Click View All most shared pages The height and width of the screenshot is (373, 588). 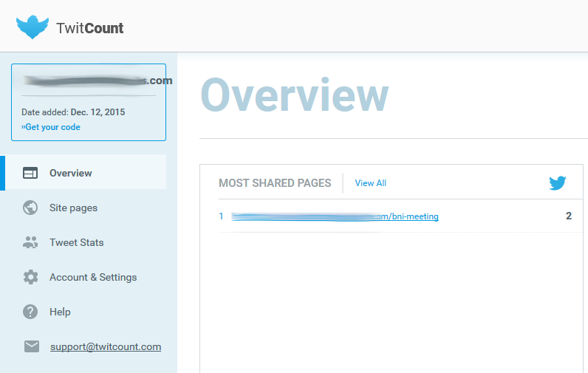[x=371, y=183]
